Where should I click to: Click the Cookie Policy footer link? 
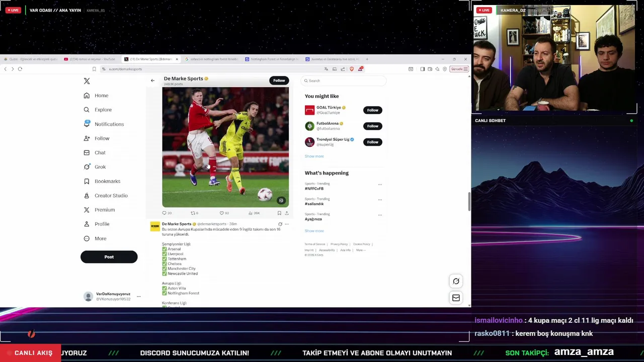(x=361, y=244)
